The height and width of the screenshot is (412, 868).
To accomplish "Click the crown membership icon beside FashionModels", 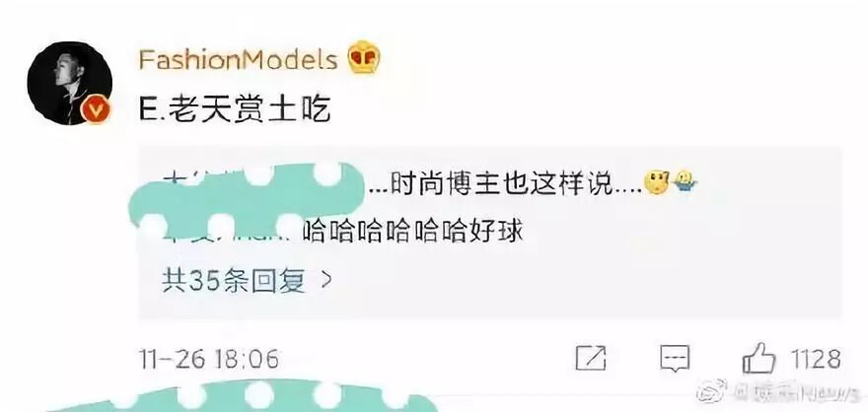I will (x=364, y=57).
